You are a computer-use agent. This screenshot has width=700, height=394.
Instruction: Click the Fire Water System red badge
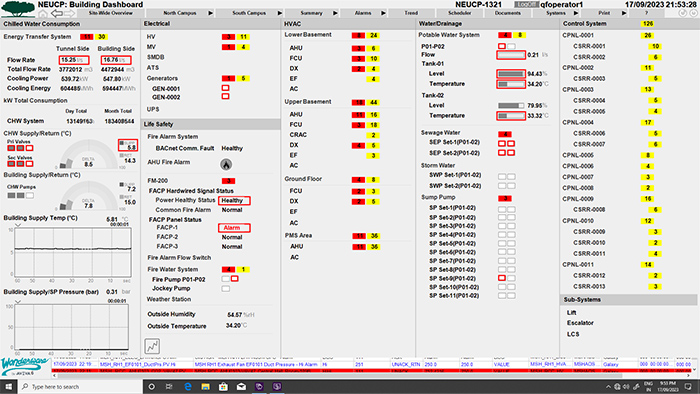(x=228, y=270)
